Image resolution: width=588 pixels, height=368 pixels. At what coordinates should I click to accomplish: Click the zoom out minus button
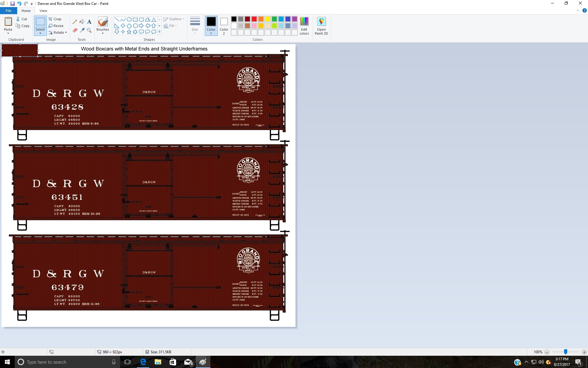coord(547,352)
